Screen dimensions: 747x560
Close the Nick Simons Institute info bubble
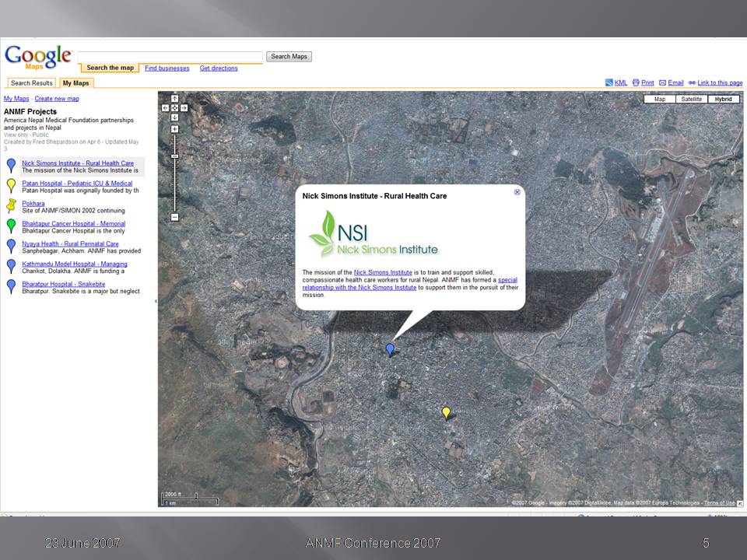click(517, 192)
